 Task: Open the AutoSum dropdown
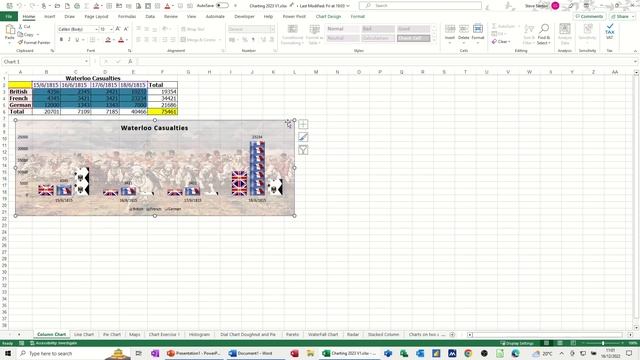coord(519,26)
